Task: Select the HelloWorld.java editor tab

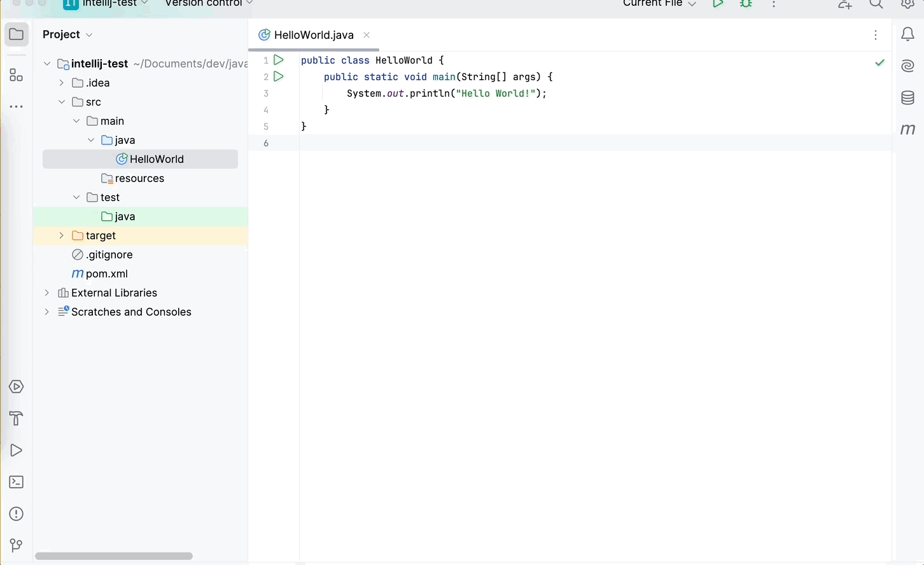Action: pos(314,35)
